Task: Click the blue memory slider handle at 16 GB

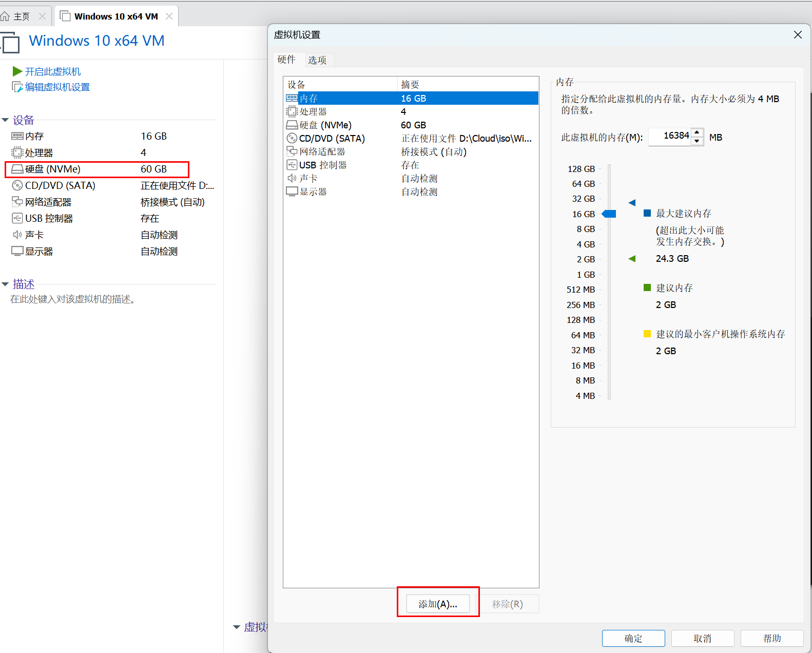Action: coord(609,214)
